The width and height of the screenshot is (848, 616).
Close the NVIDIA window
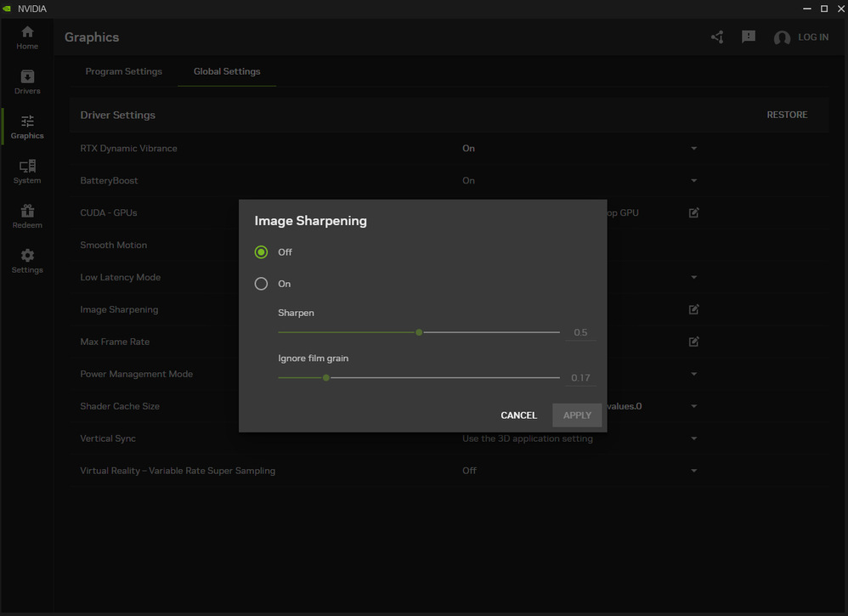tap(841, 8)
